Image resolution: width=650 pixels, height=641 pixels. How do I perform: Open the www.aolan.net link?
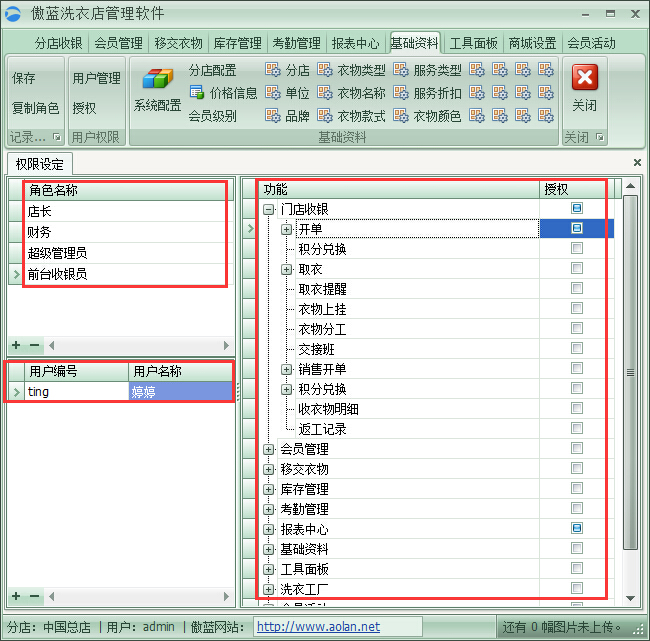pyautogui.click(x=317, y=627)
